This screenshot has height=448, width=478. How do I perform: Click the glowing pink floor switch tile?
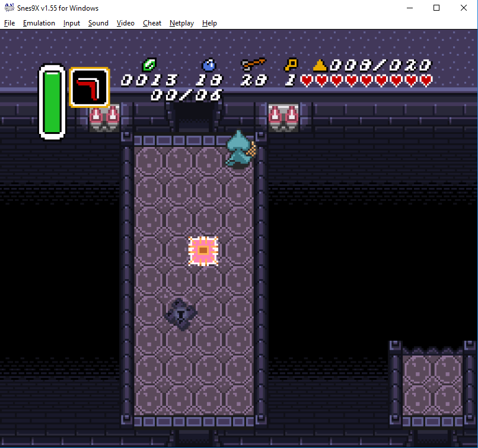pyautogui.click(x=203, y=251)
